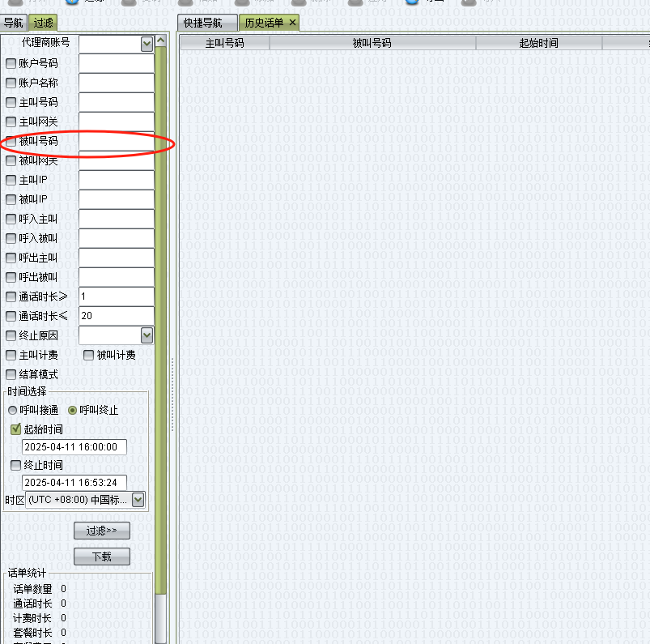
Task: Focus the 起始时间 date-time field
Action: [x=74, y=447]
